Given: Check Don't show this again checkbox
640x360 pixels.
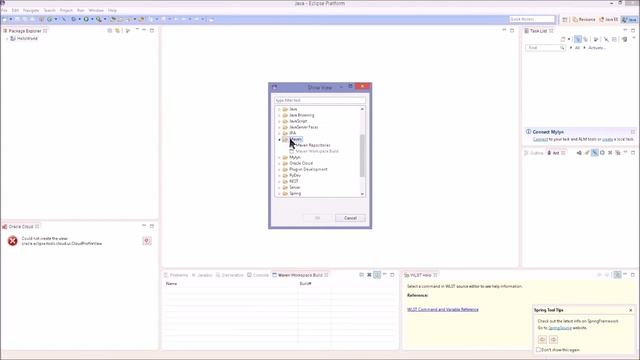Looking at the screenshot, I should [538, 350].
